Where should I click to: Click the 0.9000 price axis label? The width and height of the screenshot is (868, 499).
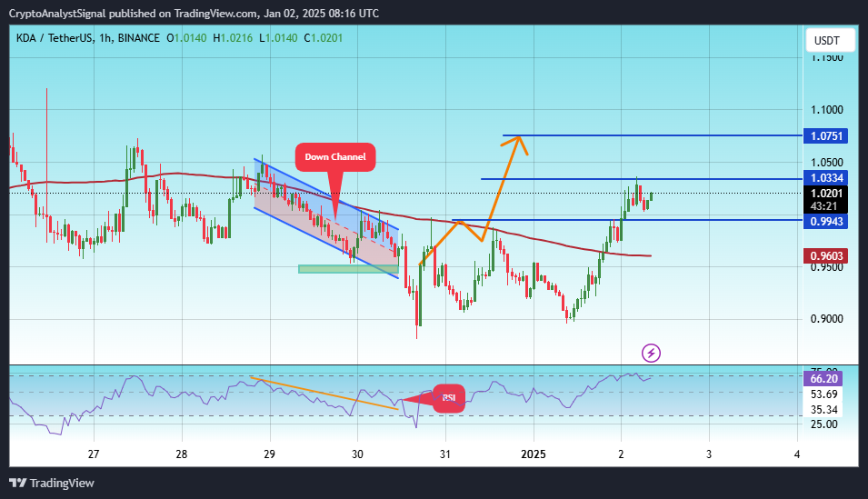826,319
